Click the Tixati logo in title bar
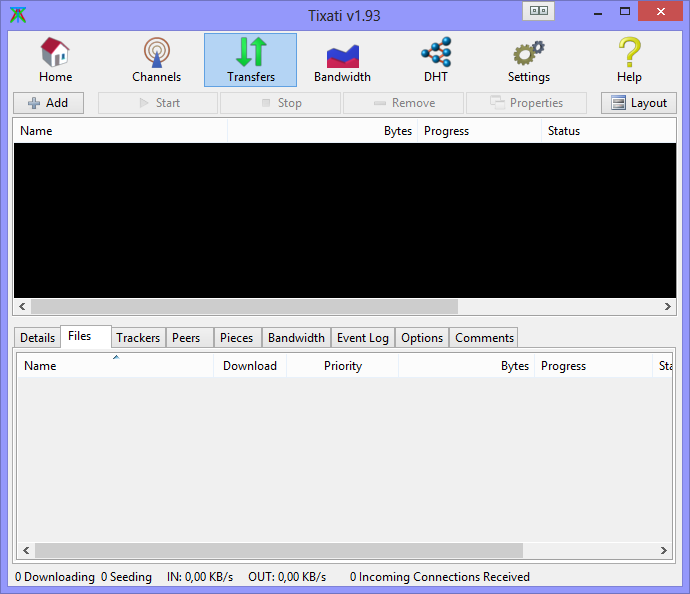The image size is (690, 594). pyautogui.click(x=18, y=14)
